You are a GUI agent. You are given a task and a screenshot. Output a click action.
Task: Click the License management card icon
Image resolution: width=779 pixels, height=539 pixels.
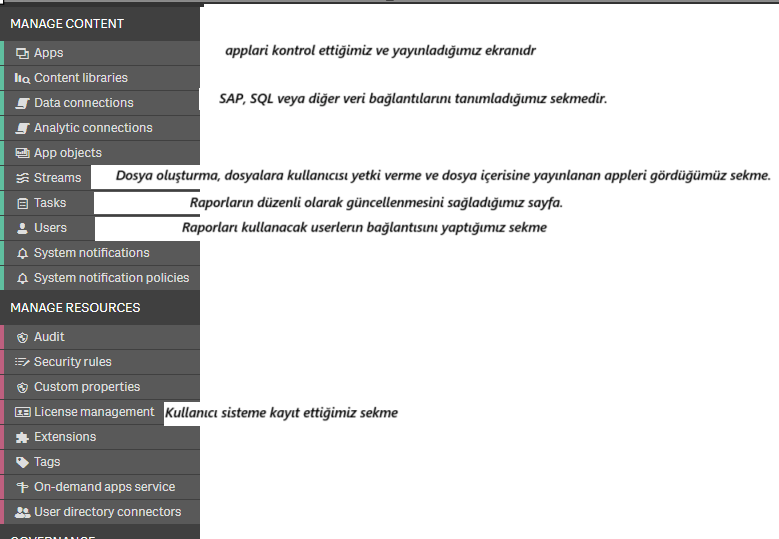pos(22,412)
